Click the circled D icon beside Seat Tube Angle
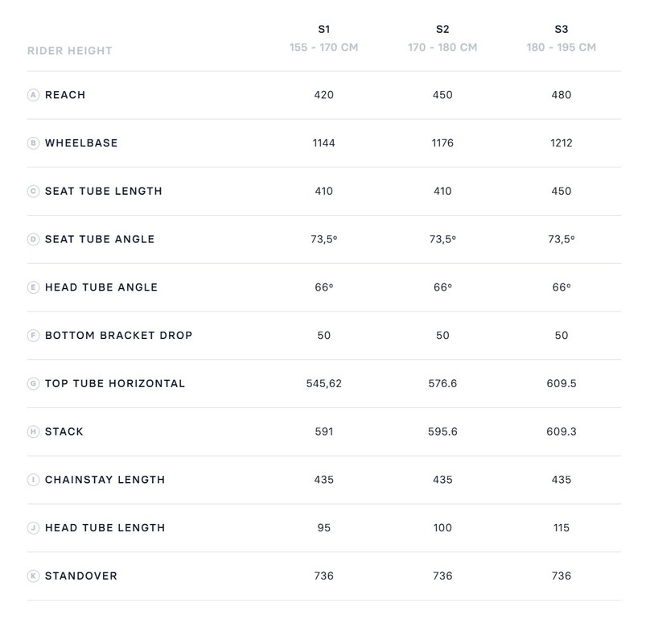 (33, 239)
